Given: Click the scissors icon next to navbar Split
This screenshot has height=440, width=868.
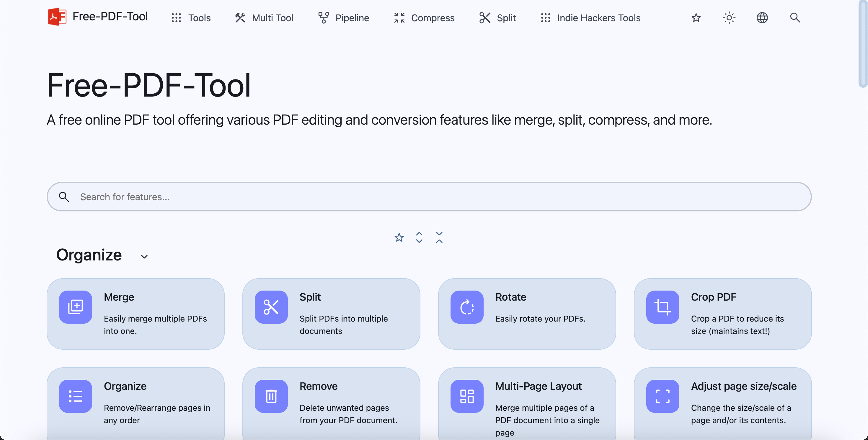Looking at the screenshot, I should 484,17.
